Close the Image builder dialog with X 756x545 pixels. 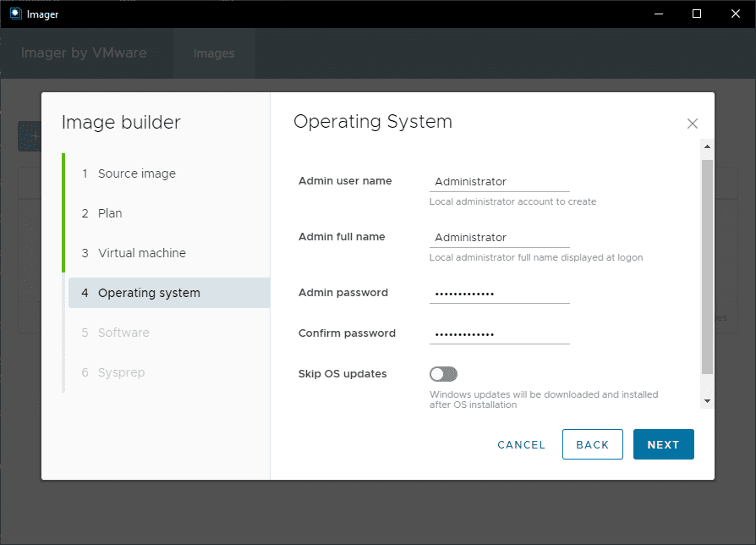coord(693,124)
